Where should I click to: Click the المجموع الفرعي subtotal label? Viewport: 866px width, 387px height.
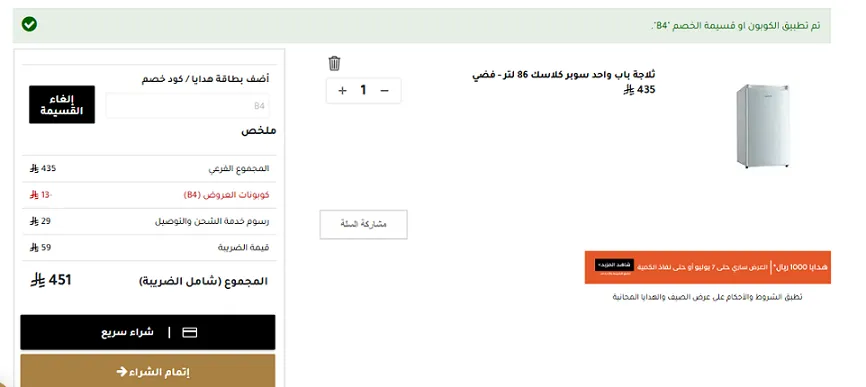[239, 169]
